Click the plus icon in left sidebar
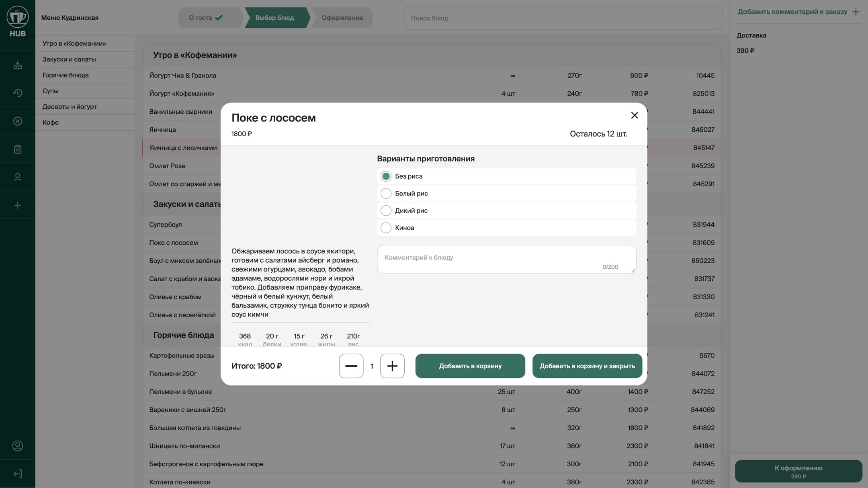Screen dimensions: 868x488 18,205
